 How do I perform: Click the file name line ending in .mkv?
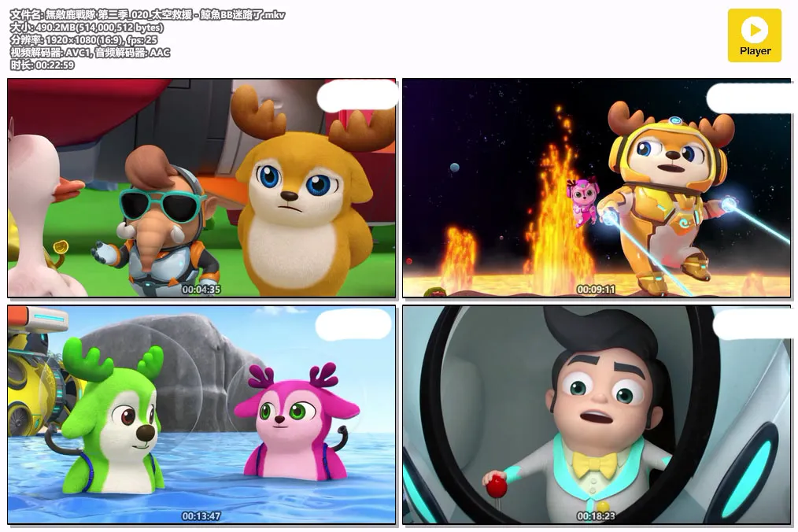click(148, 15)
